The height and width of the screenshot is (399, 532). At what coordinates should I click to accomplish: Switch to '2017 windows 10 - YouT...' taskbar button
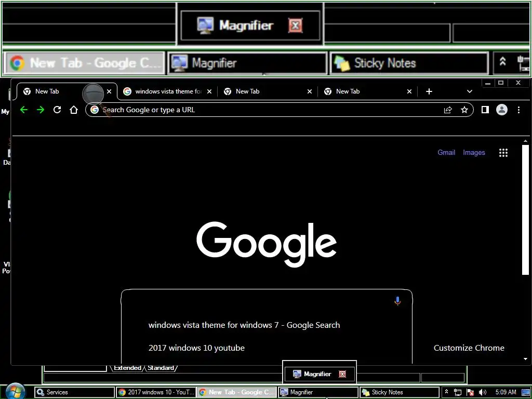156,392
